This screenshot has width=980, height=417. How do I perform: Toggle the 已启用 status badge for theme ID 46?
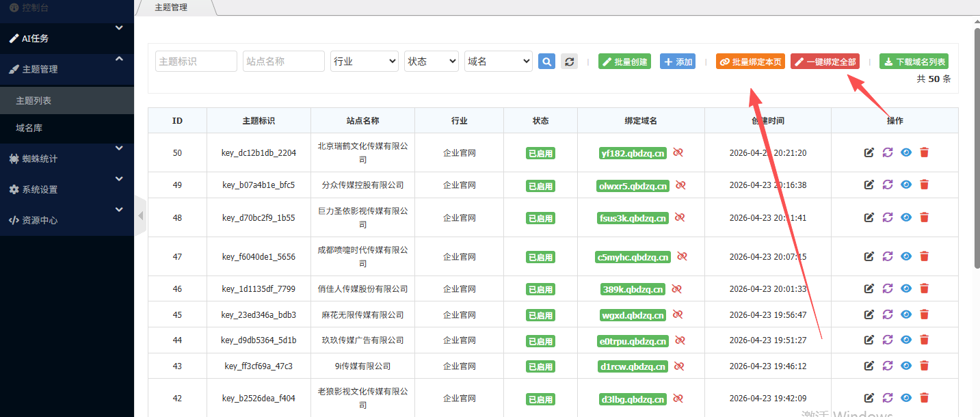(x=540, y=288)
